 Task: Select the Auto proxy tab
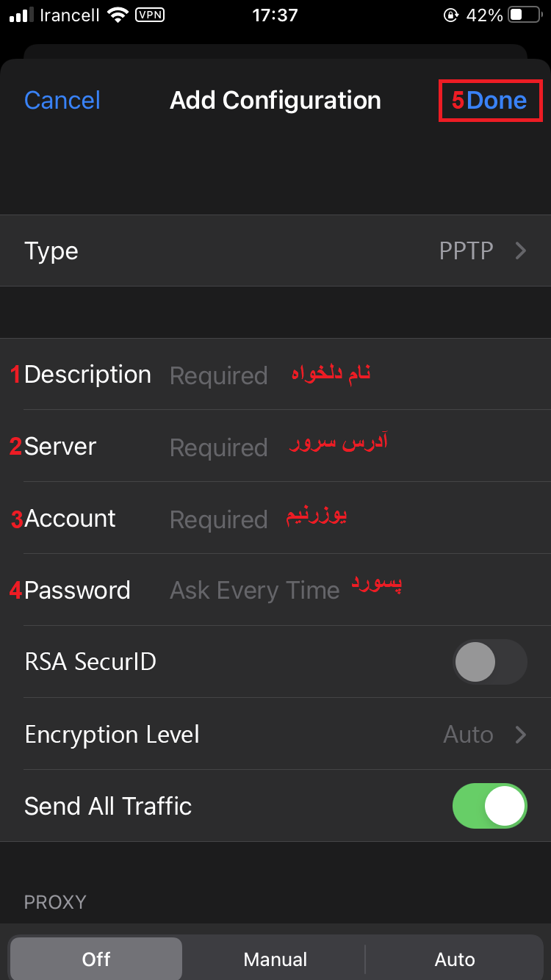click(x=455, y=959)
